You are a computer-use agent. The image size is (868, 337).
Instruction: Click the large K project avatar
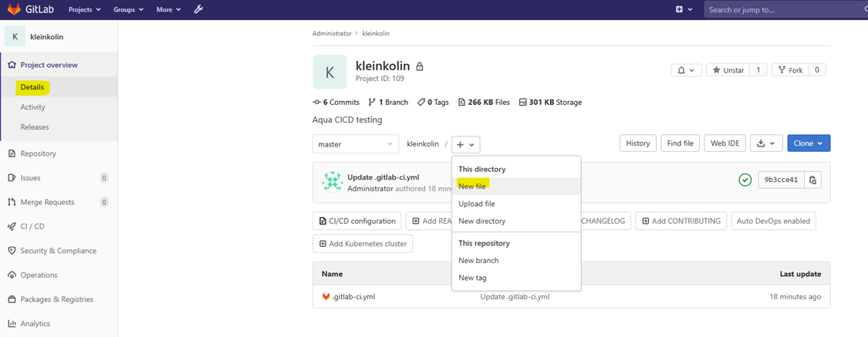pos(329,72)
